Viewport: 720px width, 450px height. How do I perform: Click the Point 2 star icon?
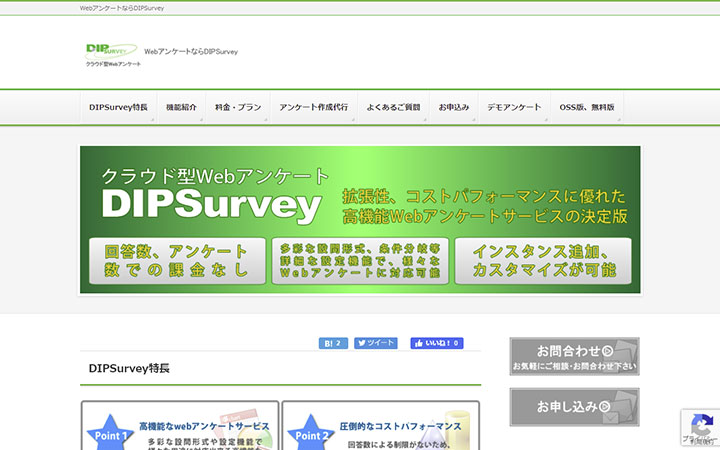(311, 434)
